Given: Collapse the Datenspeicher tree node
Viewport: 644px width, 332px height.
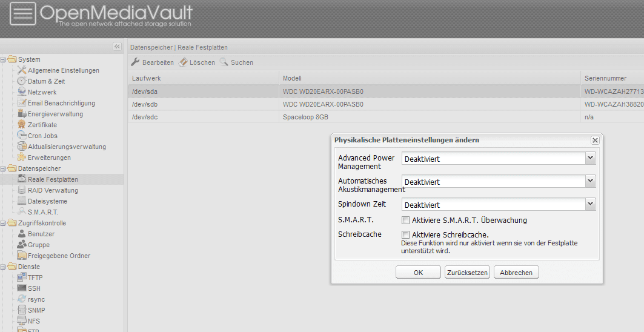Looking at the screenshot, I should (3, 168).
